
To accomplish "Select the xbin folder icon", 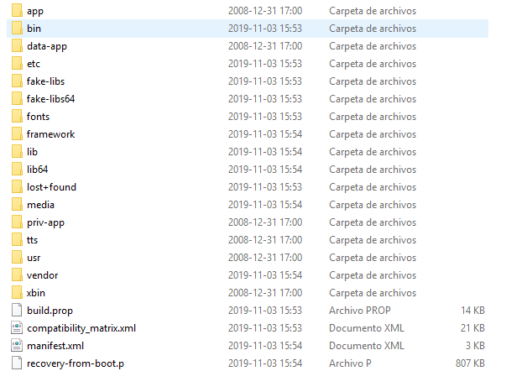I will (x=17, y=293).
